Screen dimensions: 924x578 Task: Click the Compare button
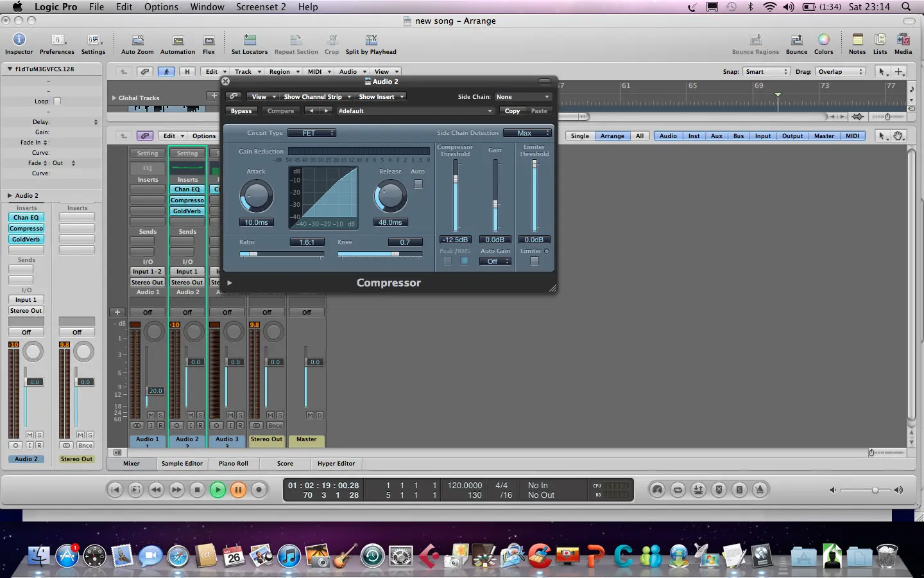280,111
